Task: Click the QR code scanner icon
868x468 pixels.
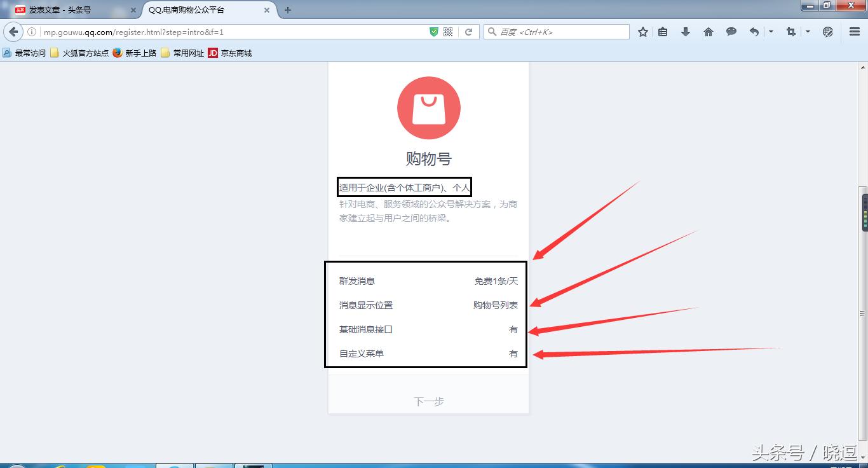Action: (x=447, y=31)
